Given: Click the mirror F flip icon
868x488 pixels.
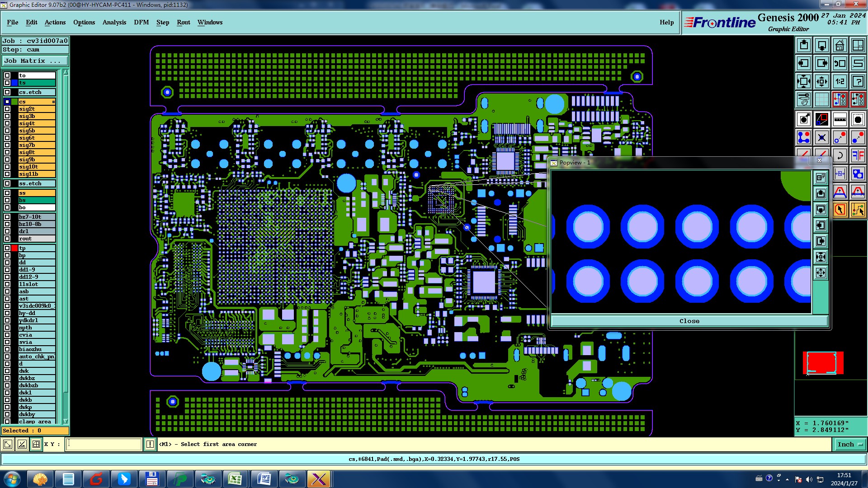Looking at the screenshot, I should pyautogui.click(x=858, y=155).
